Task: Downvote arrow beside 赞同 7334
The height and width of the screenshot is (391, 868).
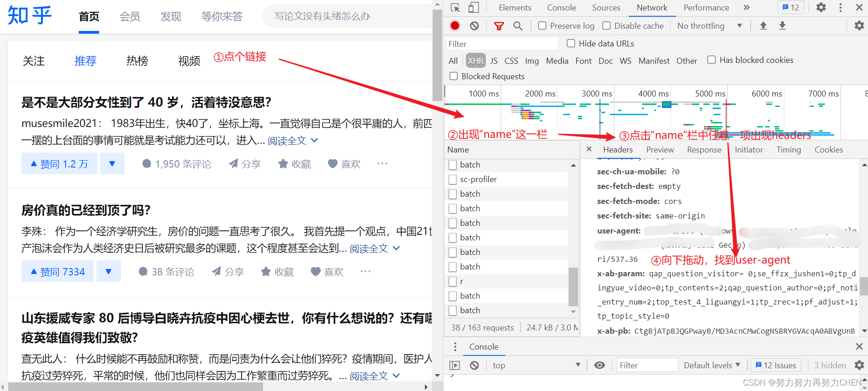Action: tap(109, 271)
